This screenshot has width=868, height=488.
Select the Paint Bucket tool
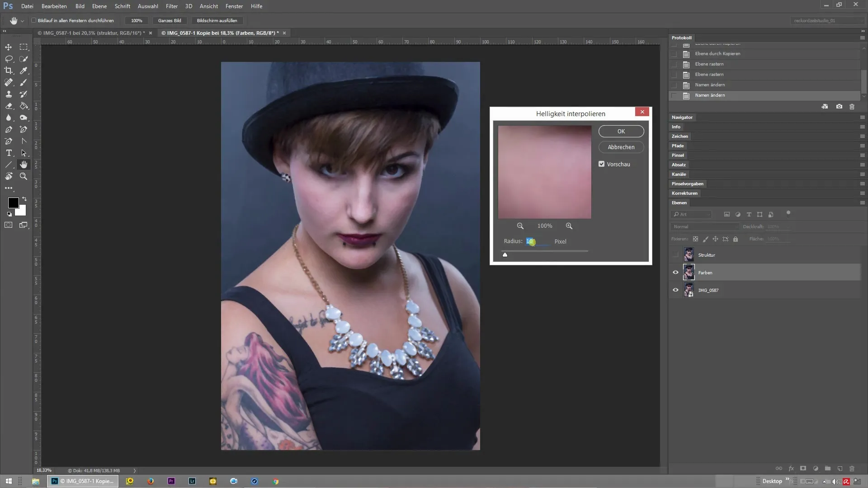pos(24,106)
